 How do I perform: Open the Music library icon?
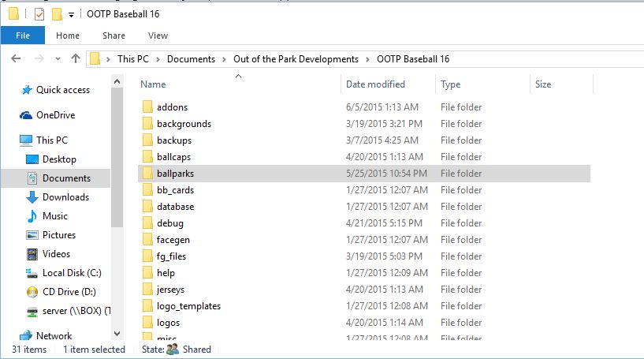coord(32,216)
